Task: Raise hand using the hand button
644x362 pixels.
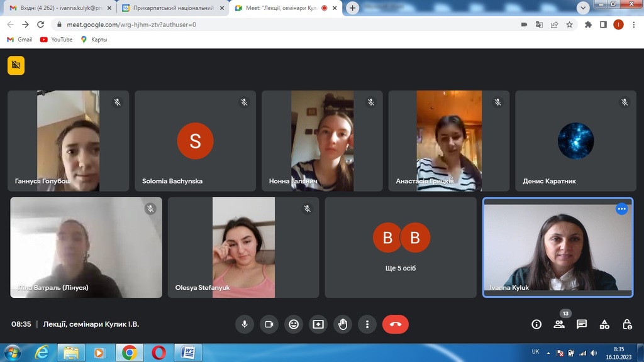Action: click(343, 324)
